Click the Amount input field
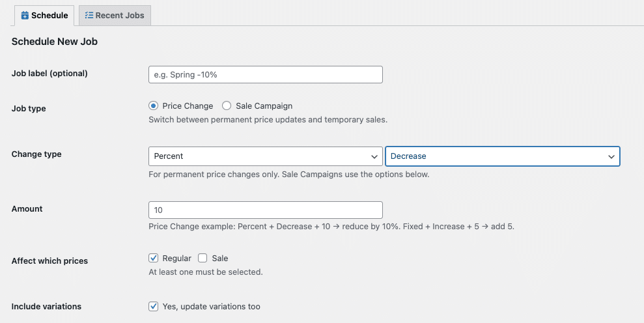This screenshot has width=644, height=323. [265, 210]
